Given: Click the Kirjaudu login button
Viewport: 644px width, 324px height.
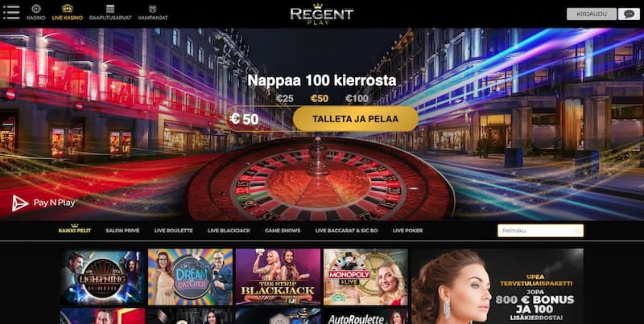Looking at the screenshot, I should pos(592,14).
